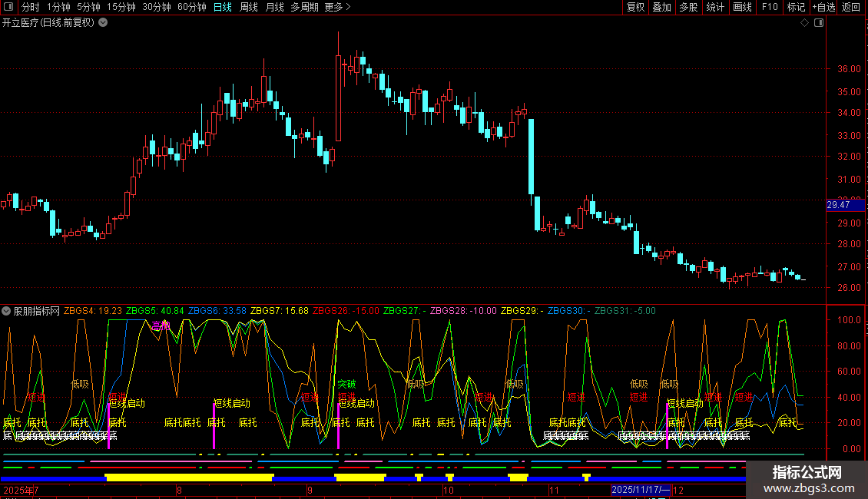Click the 标记 mark button
This screenshot has height=499, width=868.
click(x=796, y=7)
